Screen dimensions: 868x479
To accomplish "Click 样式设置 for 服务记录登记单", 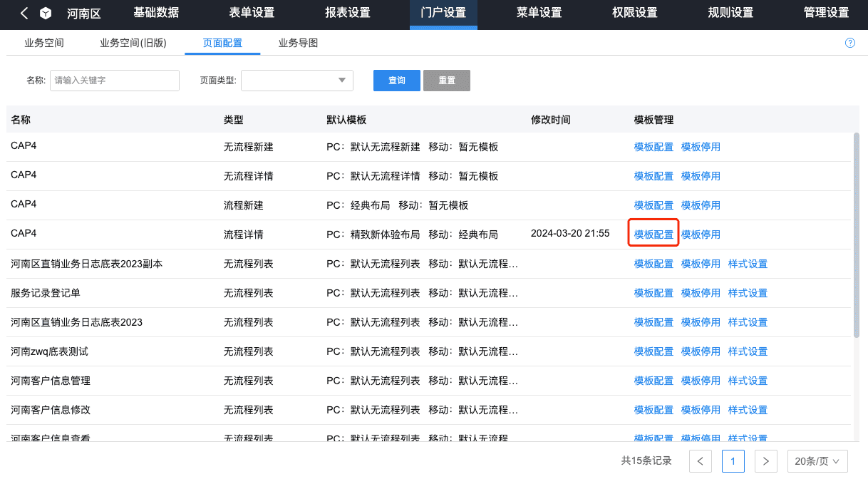I will [x=748, y=293].
